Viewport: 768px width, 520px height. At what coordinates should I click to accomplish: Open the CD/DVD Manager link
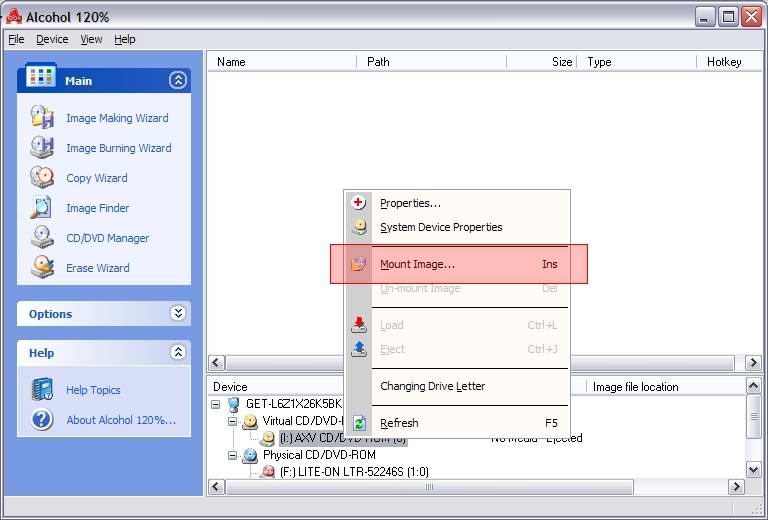pos(107,238)
